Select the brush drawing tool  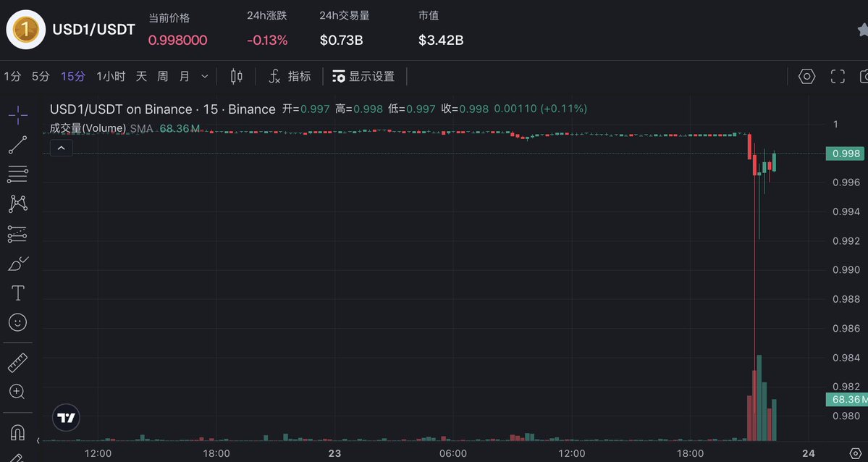tap(17, 264)
